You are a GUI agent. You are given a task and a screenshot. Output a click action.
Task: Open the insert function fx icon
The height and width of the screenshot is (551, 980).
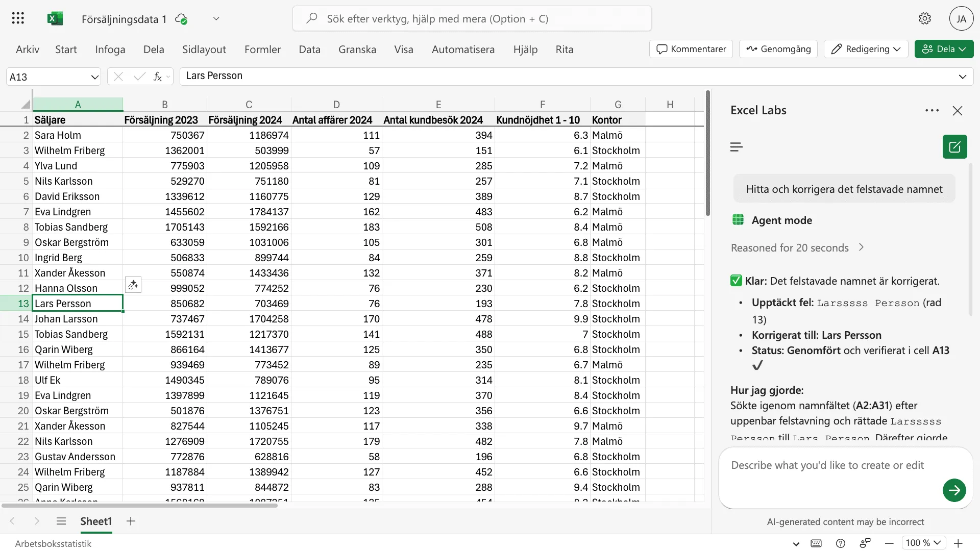(157, 77)
